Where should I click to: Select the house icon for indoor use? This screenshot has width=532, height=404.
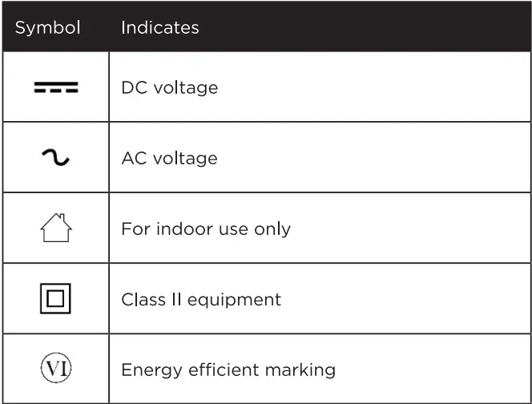click(55, 228)
